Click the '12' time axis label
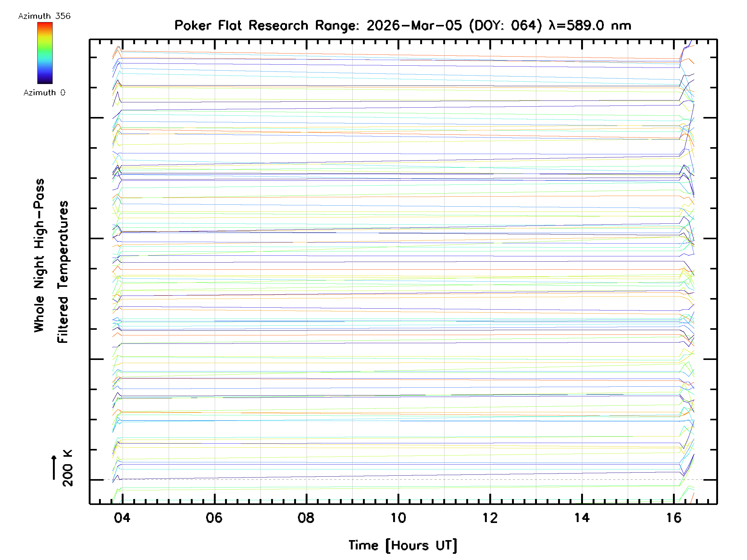The height and width of the screenshot is (560, 747). click(x=490, y=518)
